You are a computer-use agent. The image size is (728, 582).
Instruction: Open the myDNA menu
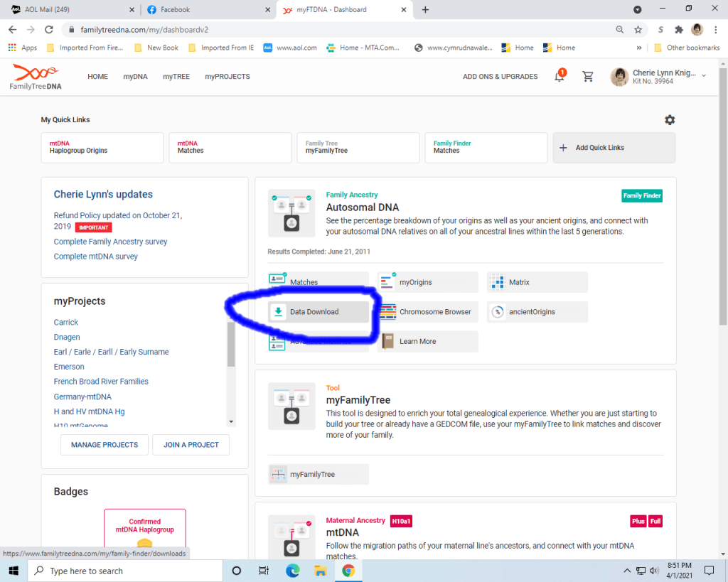[135, 77]
